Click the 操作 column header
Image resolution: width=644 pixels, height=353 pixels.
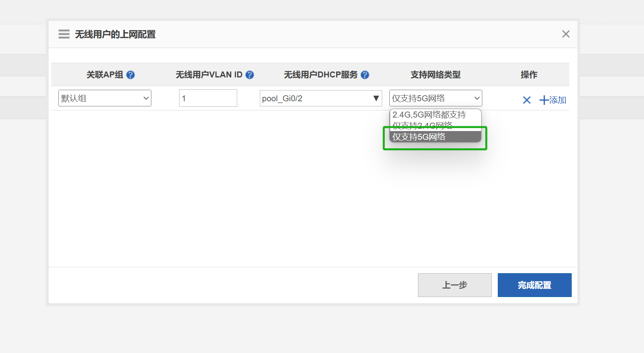(x=529, y=75)
